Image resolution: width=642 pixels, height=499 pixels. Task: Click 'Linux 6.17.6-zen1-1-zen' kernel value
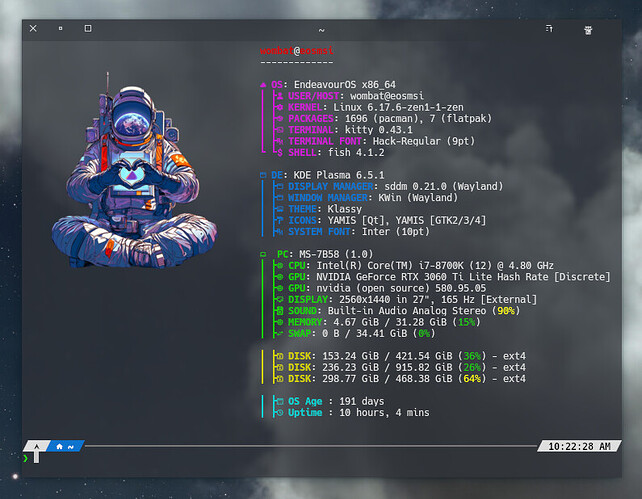pyautogui.click(x=398, y=107)
